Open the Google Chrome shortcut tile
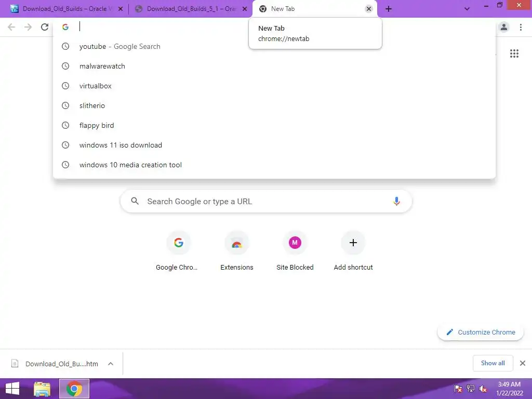Viewport: 532px width, 399px height. coord(179,251)
